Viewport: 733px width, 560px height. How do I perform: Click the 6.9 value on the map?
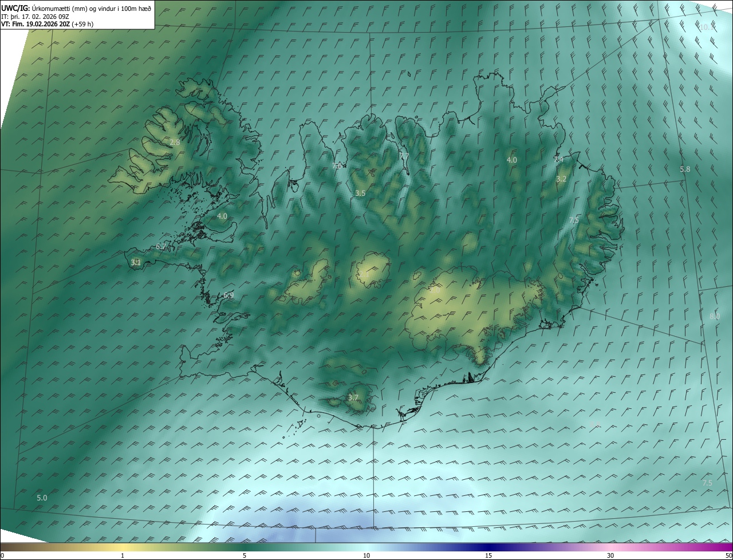[x=228, y=295]
